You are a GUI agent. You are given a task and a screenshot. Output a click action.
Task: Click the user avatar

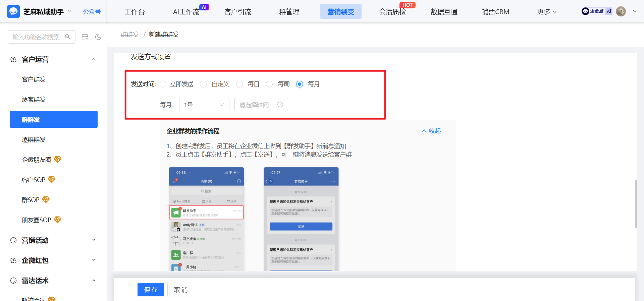pos(621,11)
